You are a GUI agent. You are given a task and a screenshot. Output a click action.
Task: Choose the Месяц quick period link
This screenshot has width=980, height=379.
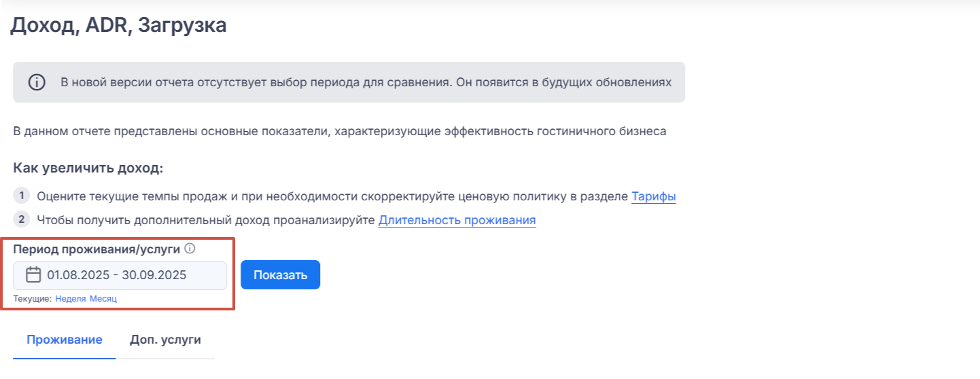point(103,299)
